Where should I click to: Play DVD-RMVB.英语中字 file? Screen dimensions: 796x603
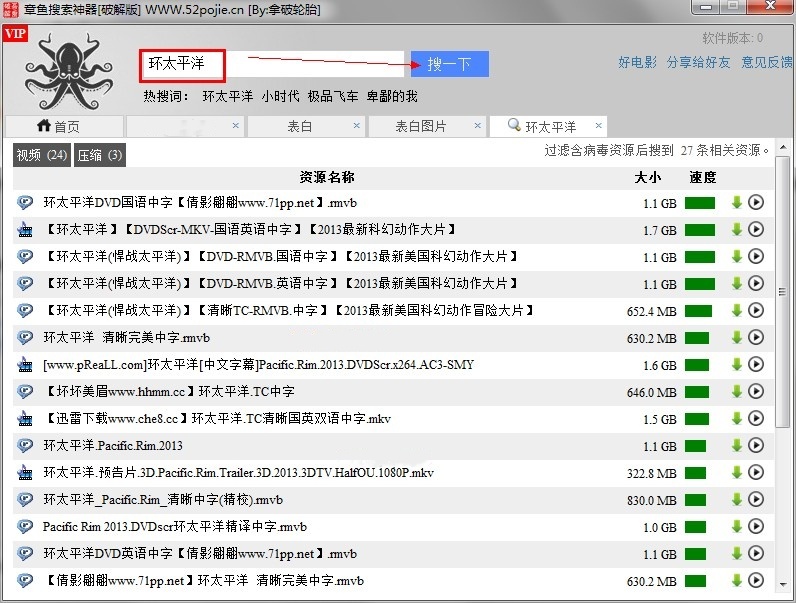point(756,283)
